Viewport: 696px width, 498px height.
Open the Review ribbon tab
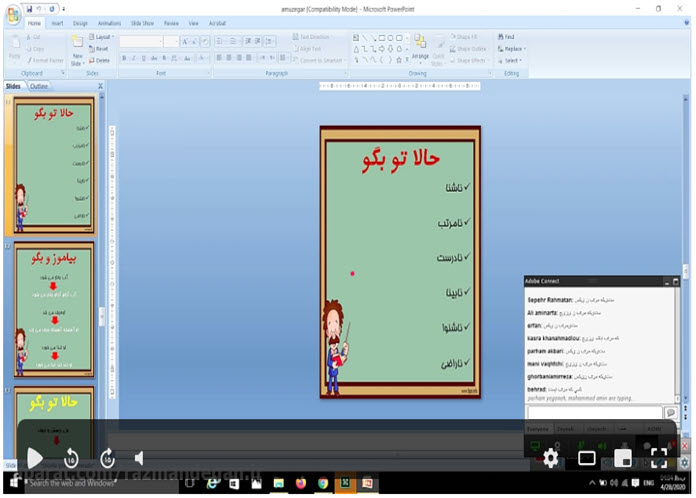(x=171, y=23)
